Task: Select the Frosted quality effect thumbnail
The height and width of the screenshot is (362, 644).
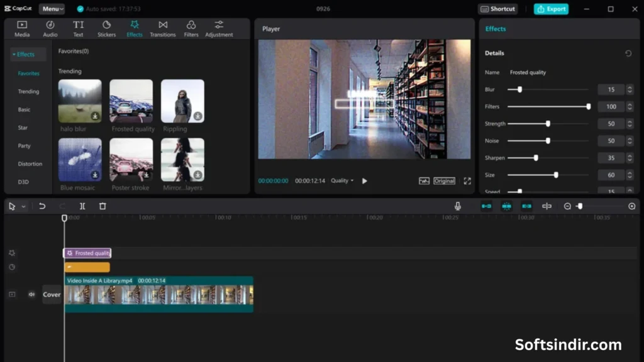Action: tap(131, 101)
